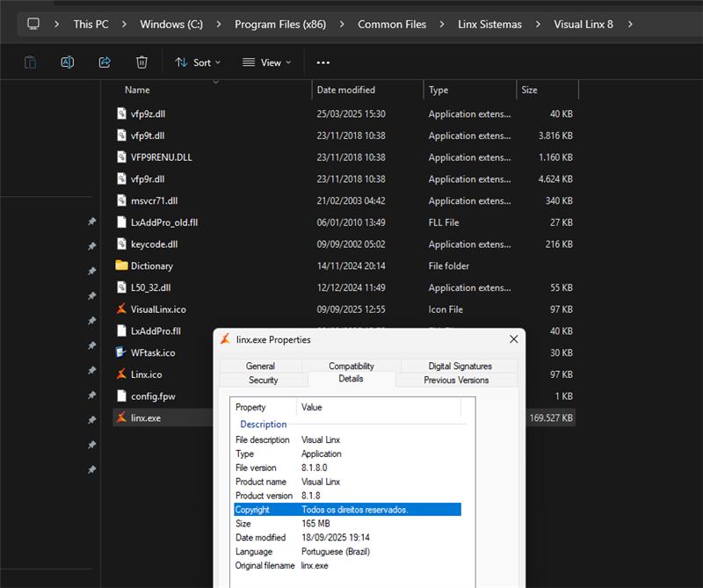Navigate to Common Files in breadcrumb
The width and height of the screenshot is (703, 588).
click(392, 24)
